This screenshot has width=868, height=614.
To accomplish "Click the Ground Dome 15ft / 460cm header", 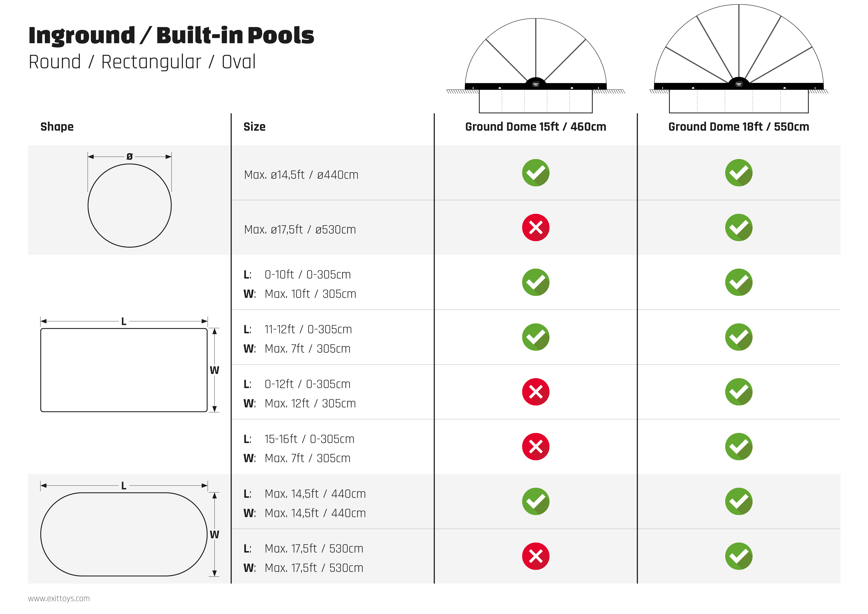I will point(535,127).
